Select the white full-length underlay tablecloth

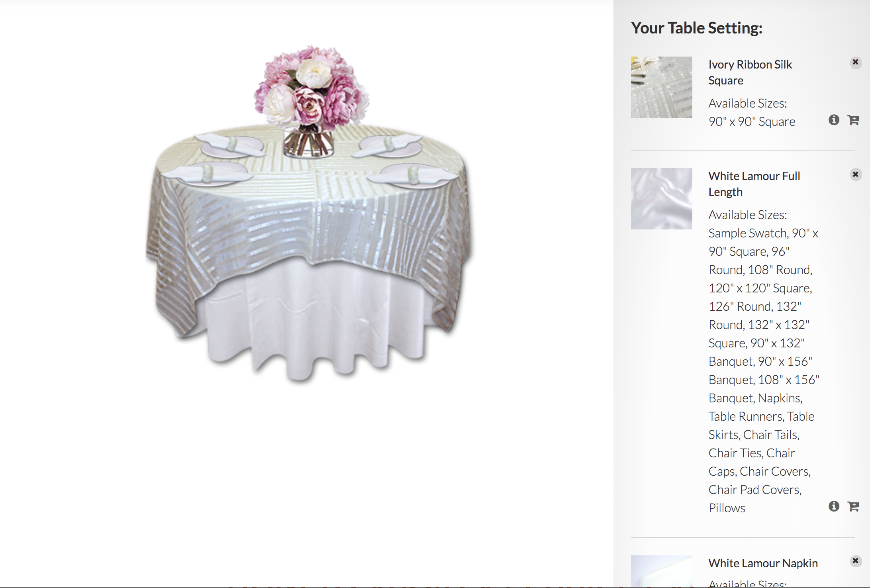click(315, 323)
